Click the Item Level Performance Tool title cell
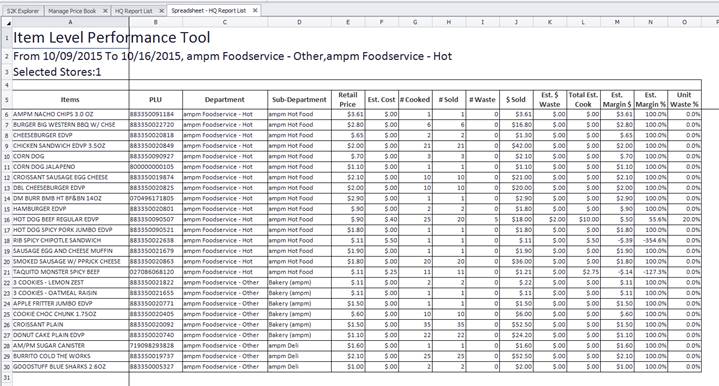This screenshot has height=386, width=719. (x=71, y=38)
